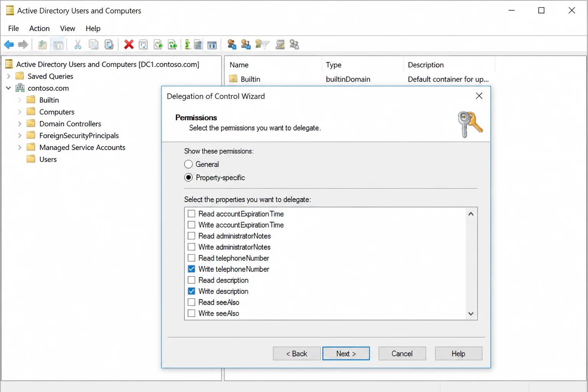Check Write accountExpirationTime

191,225
